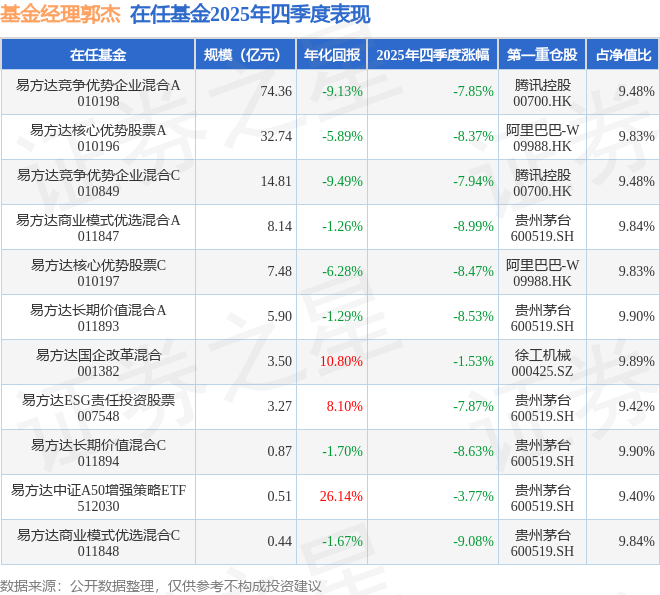
Task: Click the 在任基金 column header
Action: (x=98, y=55)
